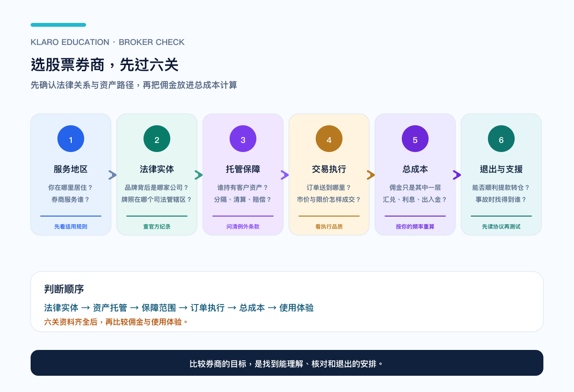Click the purple number 3 circle
574x392 pixels.
[243, 139]
